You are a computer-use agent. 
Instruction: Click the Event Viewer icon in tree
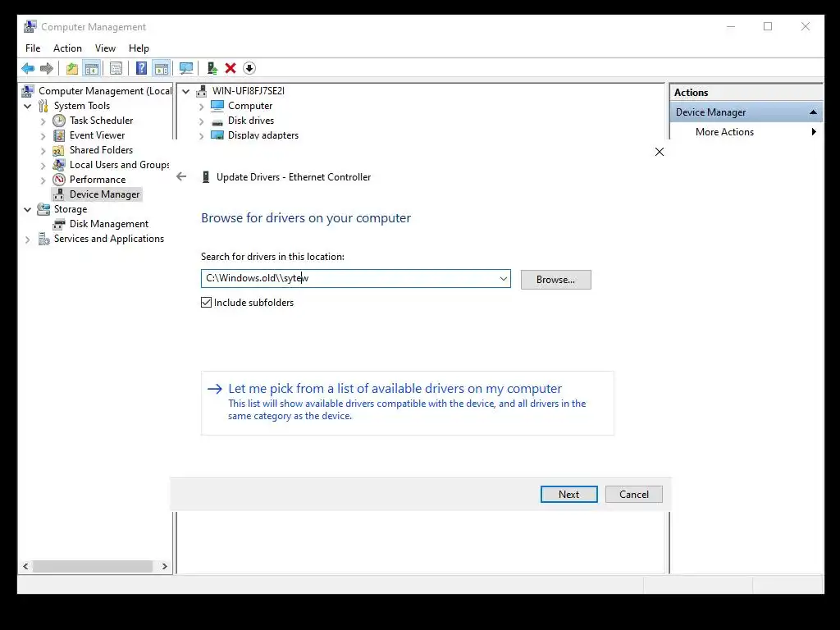(59, 135)
